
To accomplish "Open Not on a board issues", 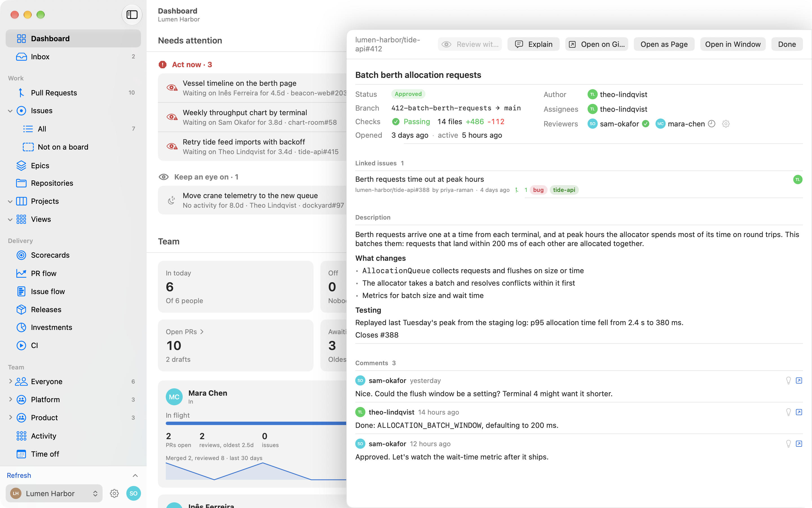I will click(73, 147).
